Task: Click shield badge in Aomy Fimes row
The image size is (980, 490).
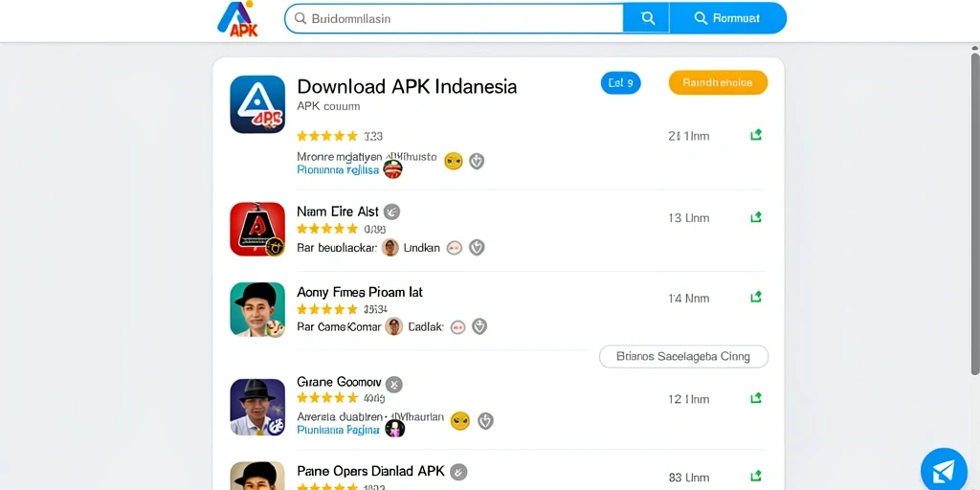Action: 479,326
